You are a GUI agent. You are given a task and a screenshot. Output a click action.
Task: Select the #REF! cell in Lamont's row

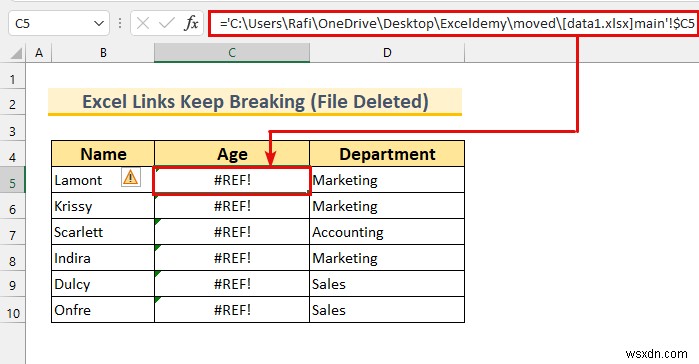point(232,180)
